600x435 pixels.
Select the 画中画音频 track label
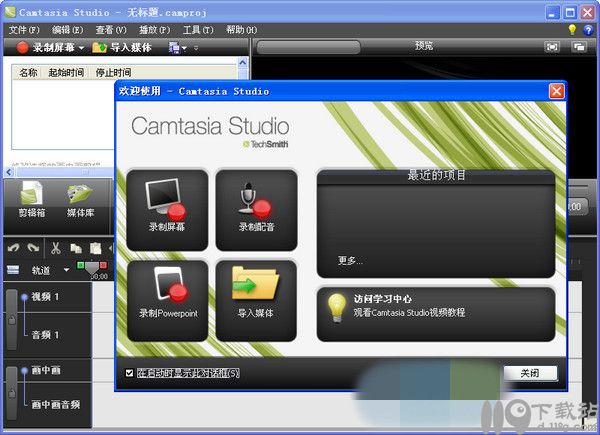[56, 404]
